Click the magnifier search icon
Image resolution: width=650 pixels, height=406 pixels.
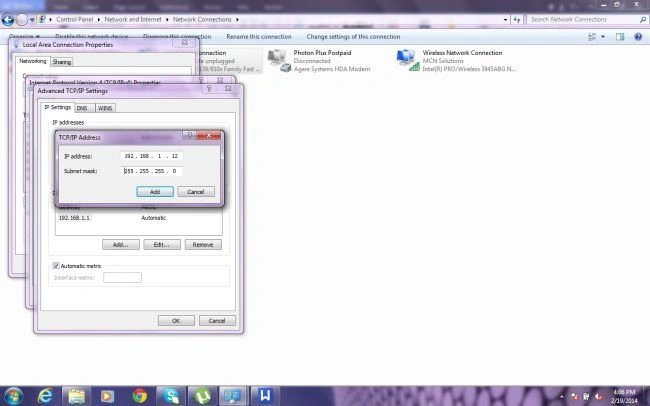[643, 19]
